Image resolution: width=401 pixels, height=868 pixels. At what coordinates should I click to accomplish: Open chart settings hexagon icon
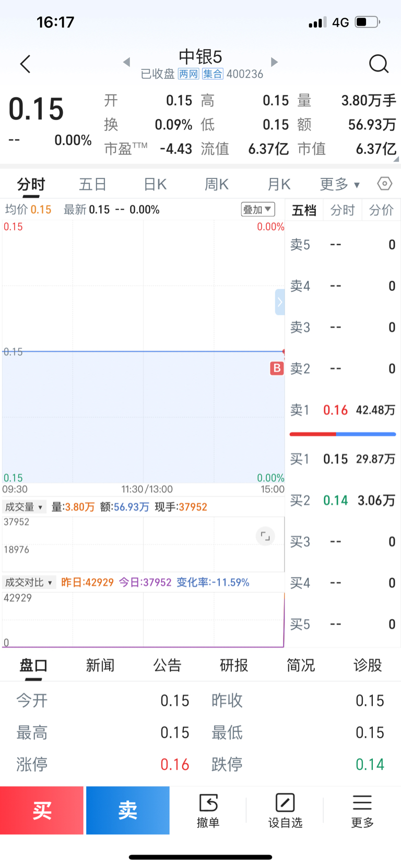(x=385, y=184)
